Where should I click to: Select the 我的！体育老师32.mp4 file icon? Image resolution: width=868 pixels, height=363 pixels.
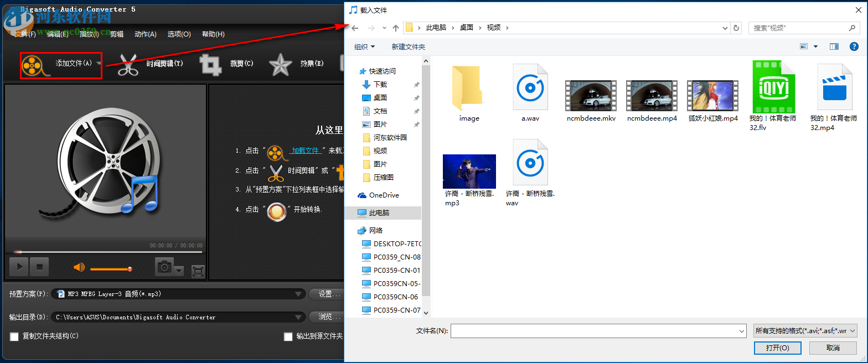click(x=834, y=87)
